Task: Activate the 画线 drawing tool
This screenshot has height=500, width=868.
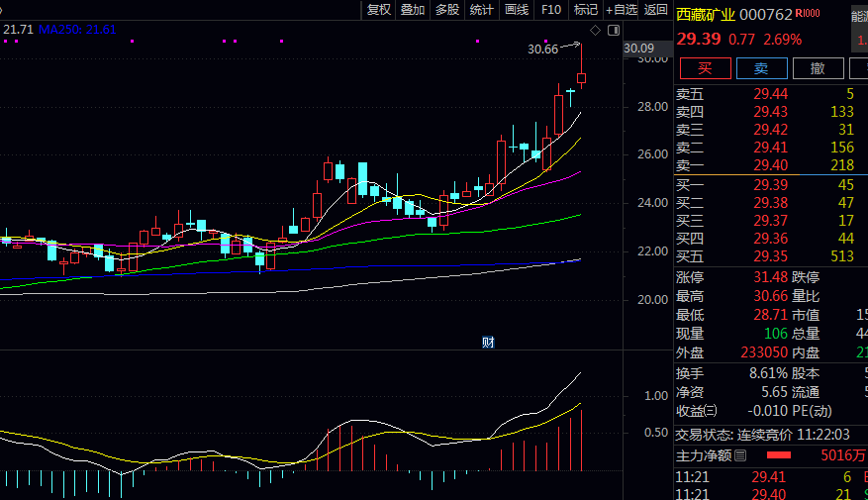Action: point(517,10)
